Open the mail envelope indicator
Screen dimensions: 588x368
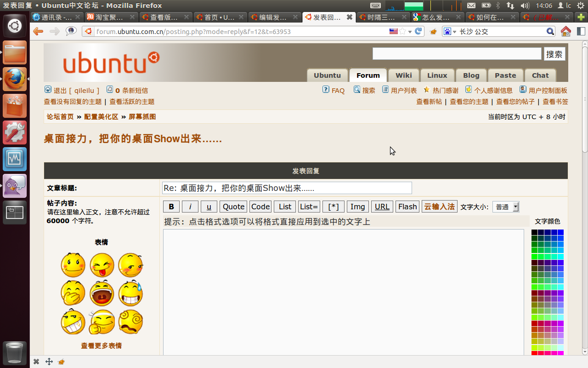click(471, 6)
